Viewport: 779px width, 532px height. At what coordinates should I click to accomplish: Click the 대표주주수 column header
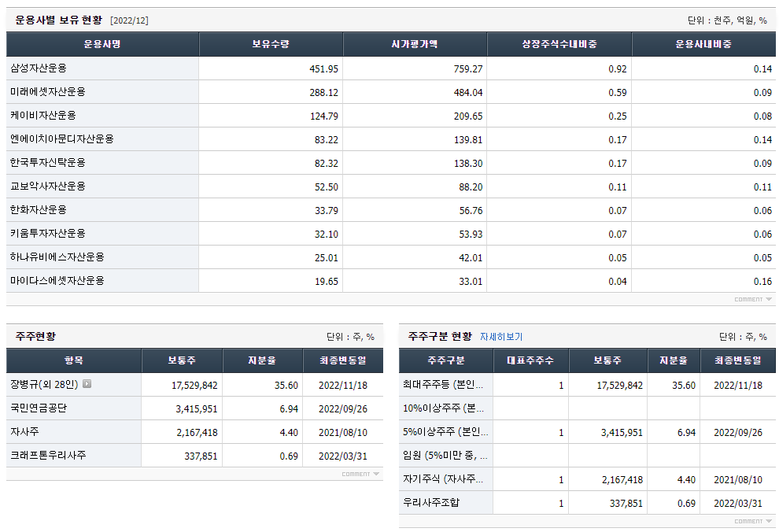(x=530, y=360)
